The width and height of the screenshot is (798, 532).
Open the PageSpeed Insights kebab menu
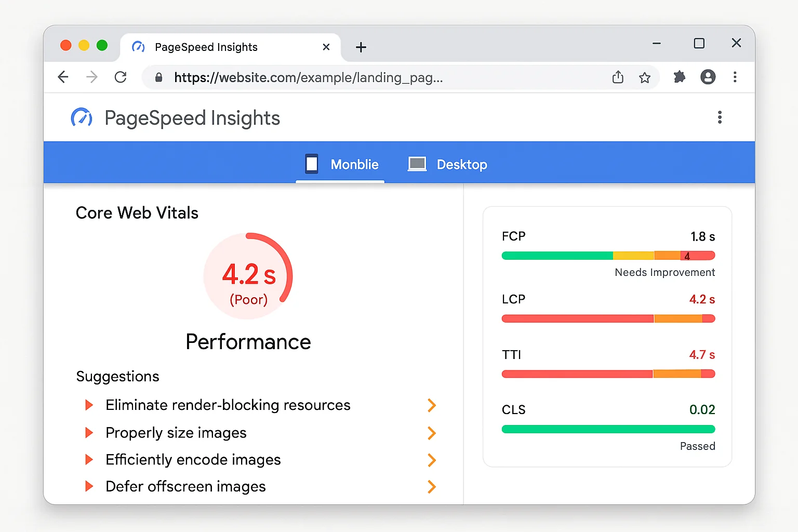(720, 117)
